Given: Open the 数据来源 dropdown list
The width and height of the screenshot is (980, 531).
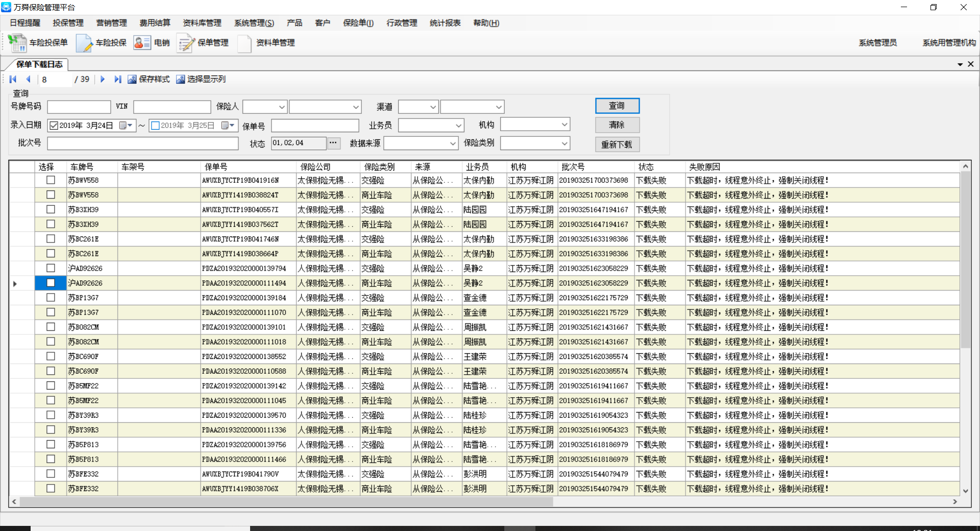Looking at the screenshot, I should pyautogui.click(x=452, y=143).
